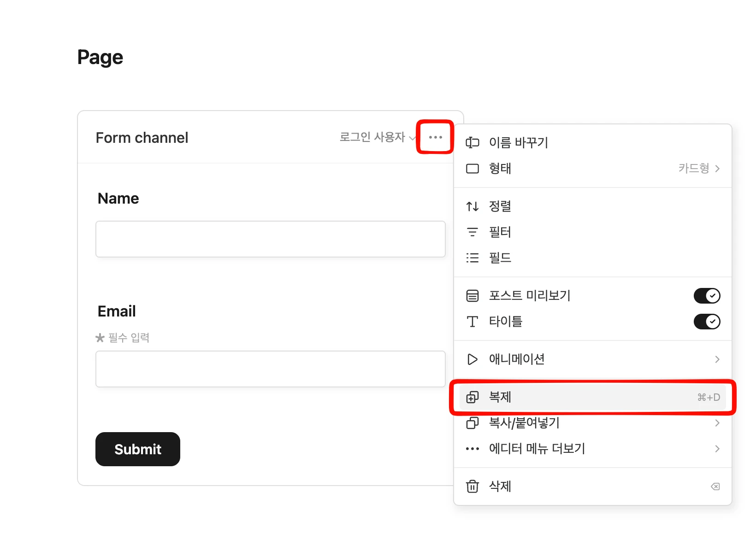This screenshot has height=551, width=756.
Task: Expand the 복사/붙여넣기 submenu arrow
Action: tap(717, 423)
